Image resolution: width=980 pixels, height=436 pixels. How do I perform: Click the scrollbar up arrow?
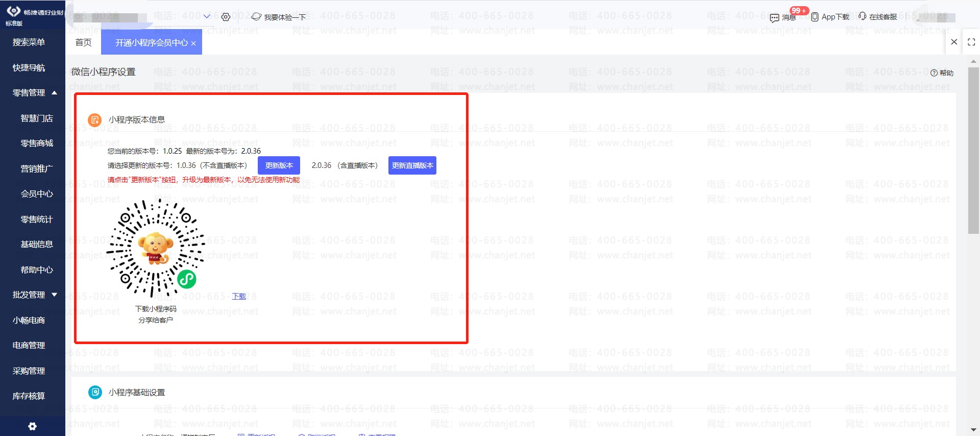[973, 61]
